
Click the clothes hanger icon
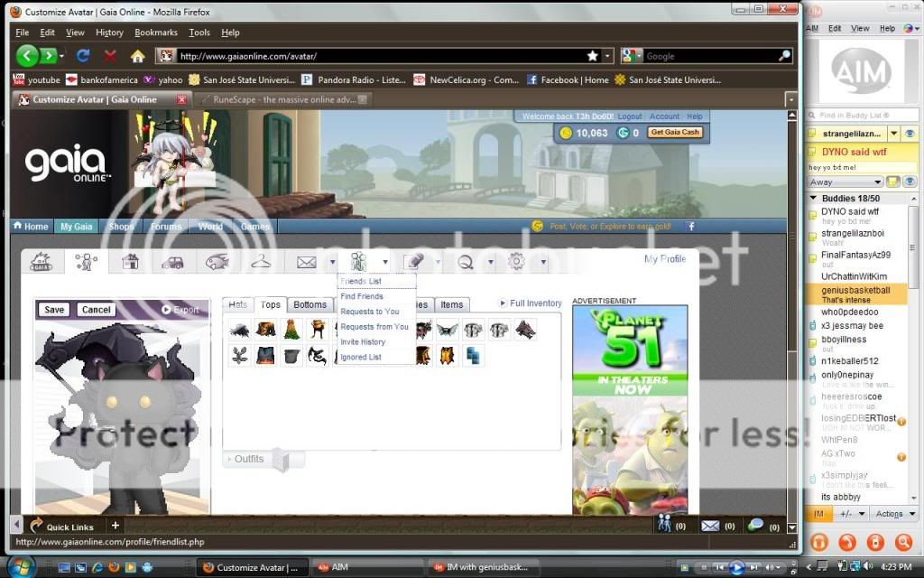click(261, 262)
